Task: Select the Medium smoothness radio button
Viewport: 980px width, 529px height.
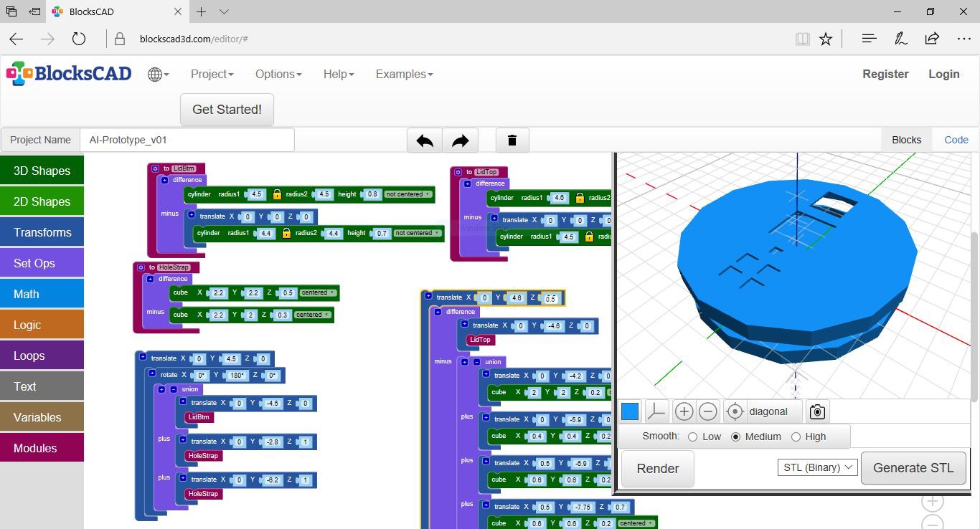Action: [738, 436]
